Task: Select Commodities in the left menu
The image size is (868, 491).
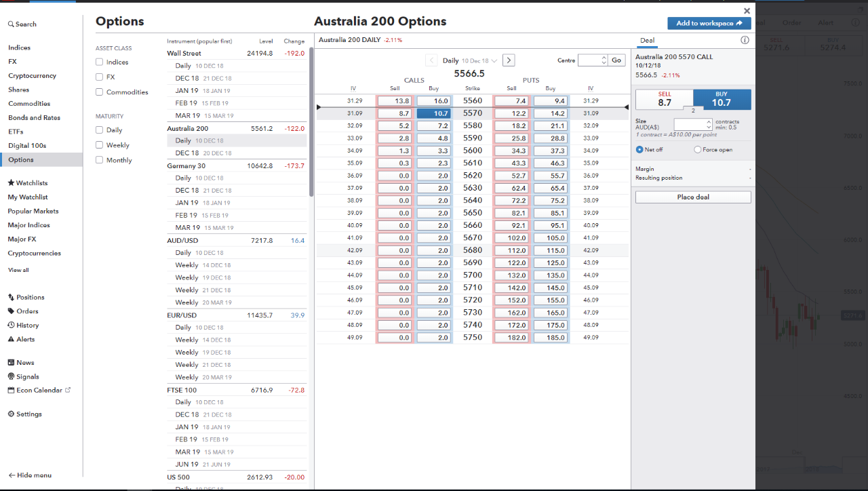Action: pyautogui.click(x=29, y=104)
